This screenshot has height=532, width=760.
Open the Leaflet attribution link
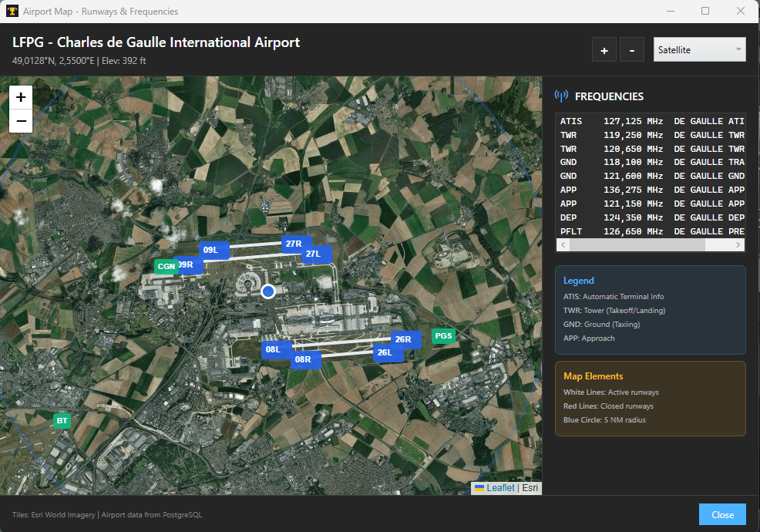click(x=500, y=488)
